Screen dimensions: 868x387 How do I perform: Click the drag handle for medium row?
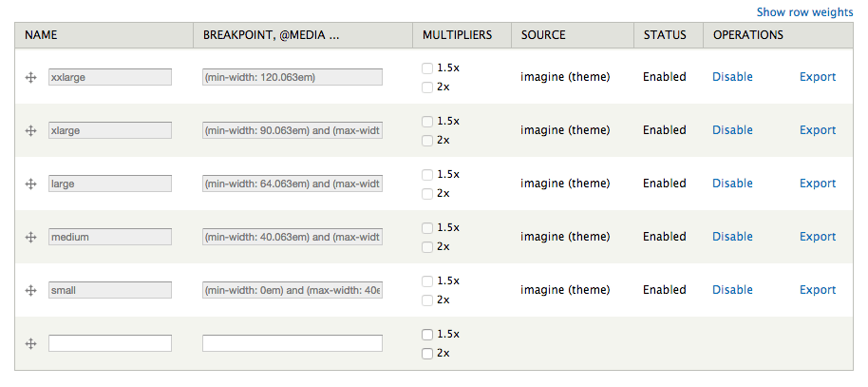click(31, 238)
